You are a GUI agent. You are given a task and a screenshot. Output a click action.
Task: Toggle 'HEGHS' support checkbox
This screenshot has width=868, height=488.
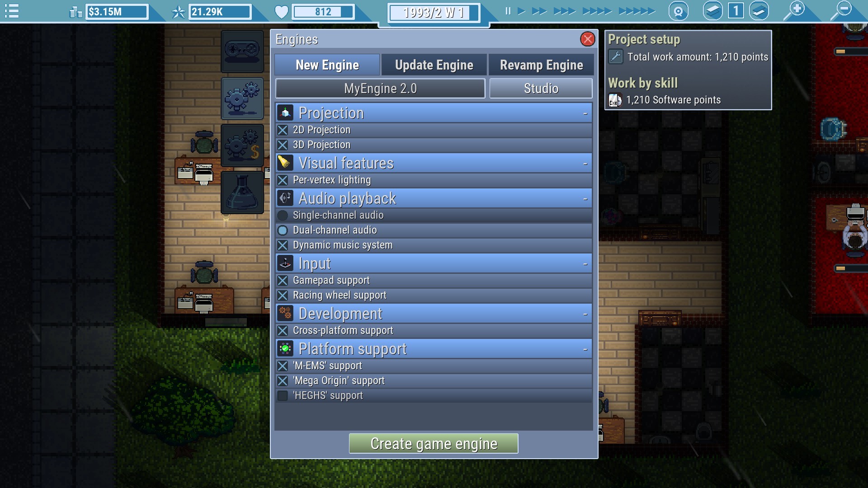283,395
